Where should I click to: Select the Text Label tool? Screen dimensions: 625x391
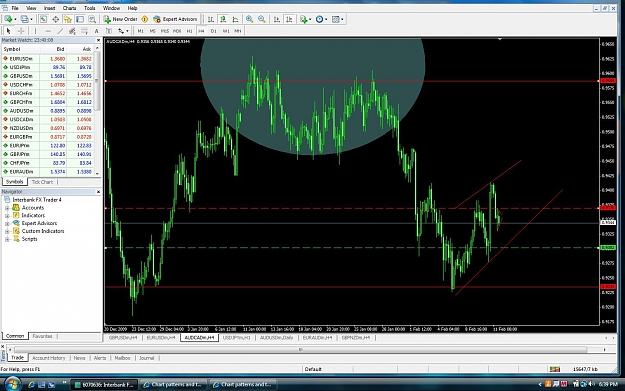(x=108, y=31)
